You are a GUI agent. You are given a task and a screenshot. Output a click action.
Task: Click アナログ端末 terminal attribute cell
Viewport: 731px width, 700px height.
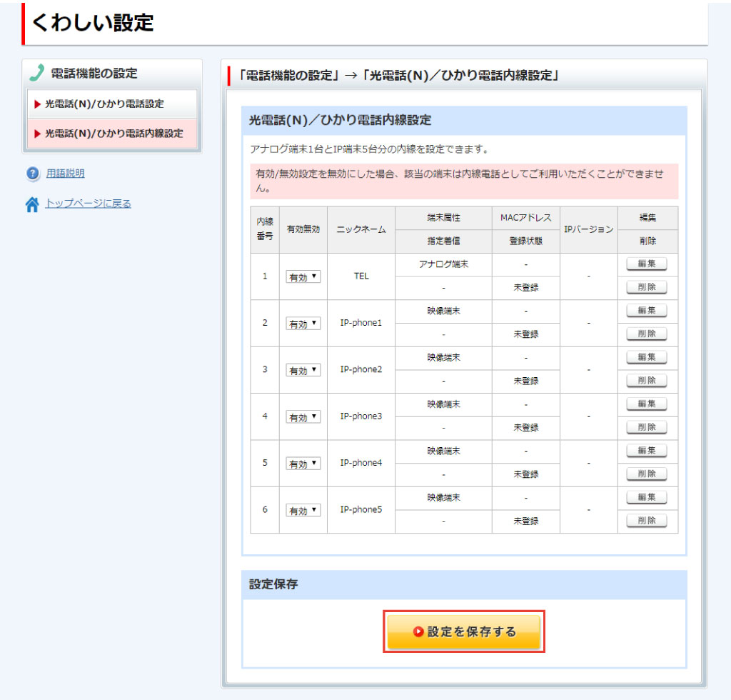443,264
